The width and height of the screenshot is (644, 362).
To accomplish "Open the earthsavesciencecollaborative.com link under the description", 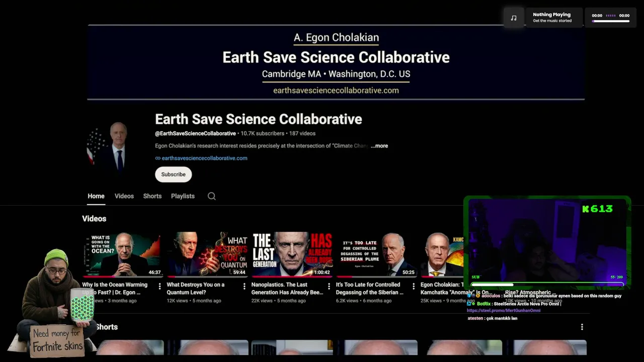I will point(204,158).
